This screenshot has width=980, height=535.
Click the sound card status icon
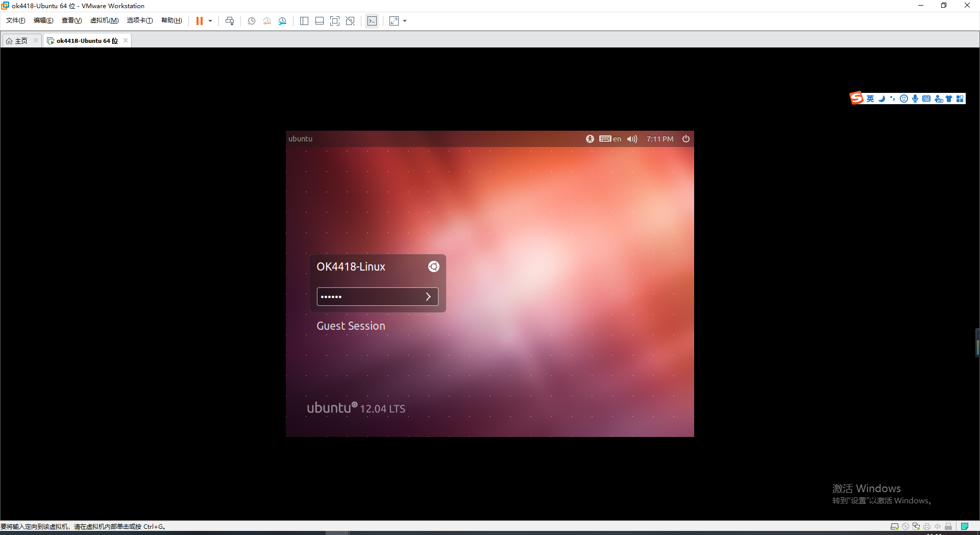click(x=938, y=526)
